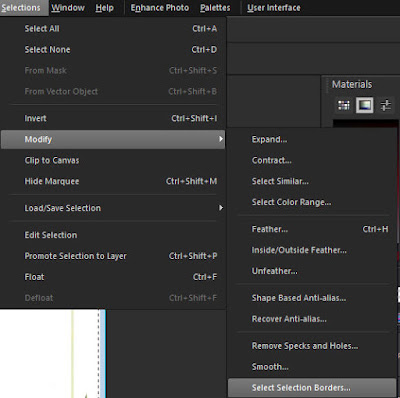Open the Window menu
The width and height of the screenshot is (400, 398).
click(68, 7)
